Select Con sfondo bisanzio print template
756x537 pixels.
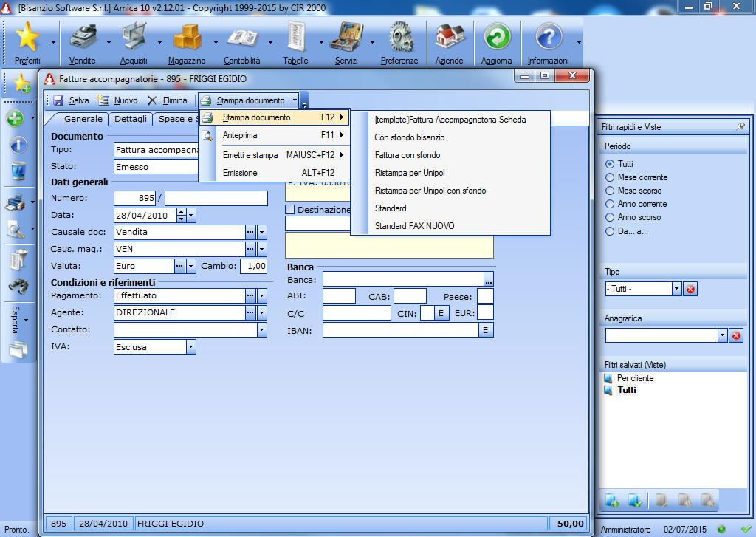450,137
